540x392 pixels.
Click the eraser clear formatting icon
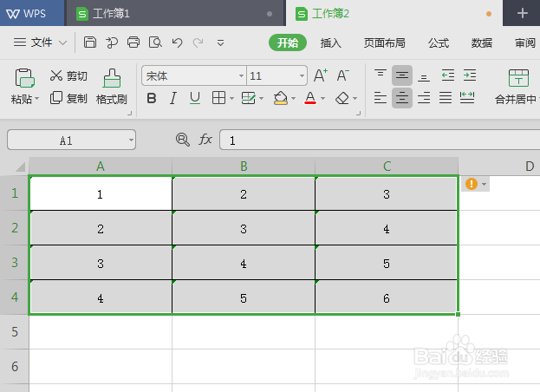click(x=342, y=98)
